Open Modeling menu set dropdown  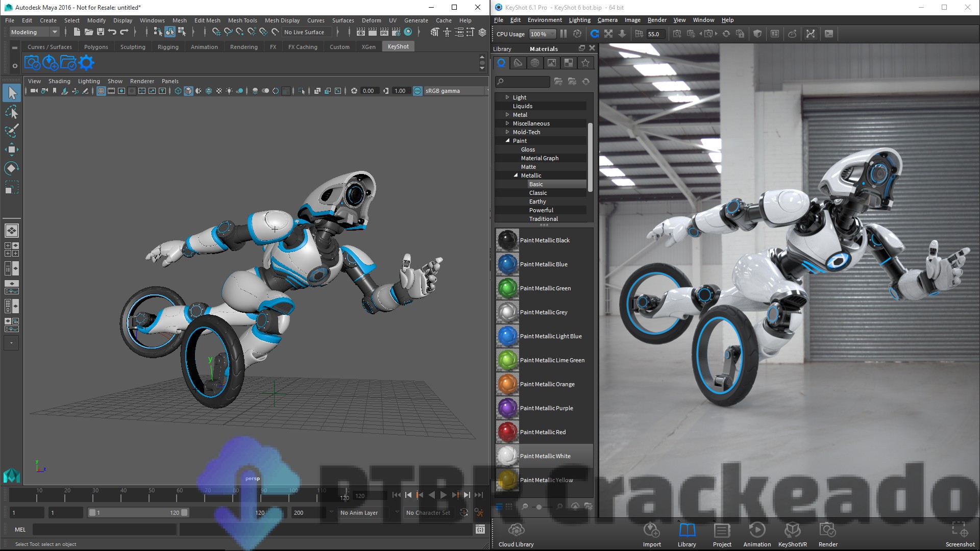pos(34,32)
